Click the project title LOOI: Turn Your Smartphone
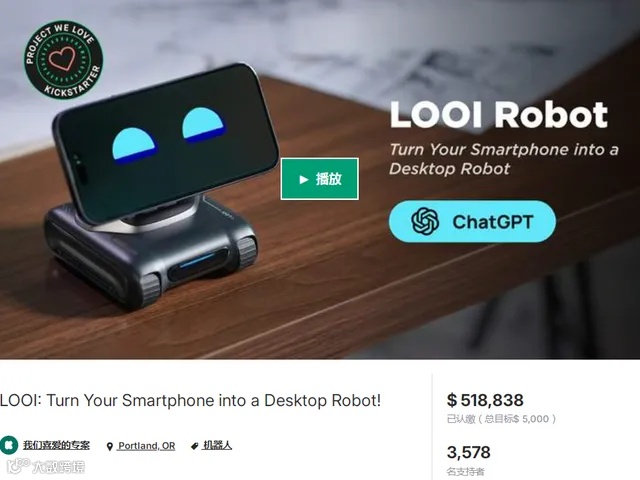 pyautogui.click(x=190, y=400)
